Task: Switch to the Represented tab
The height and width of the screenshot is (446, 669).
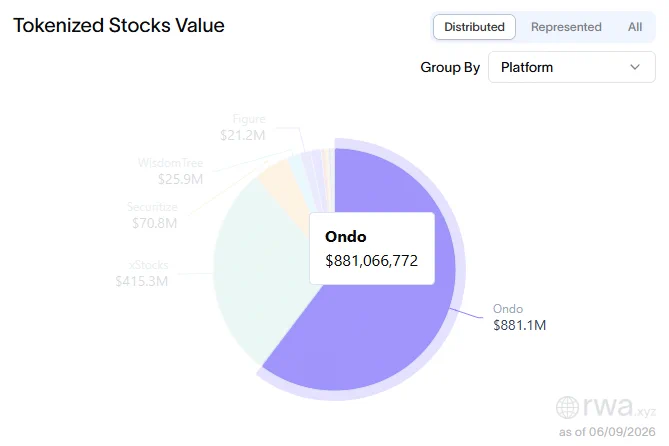Action: [566, 27]
